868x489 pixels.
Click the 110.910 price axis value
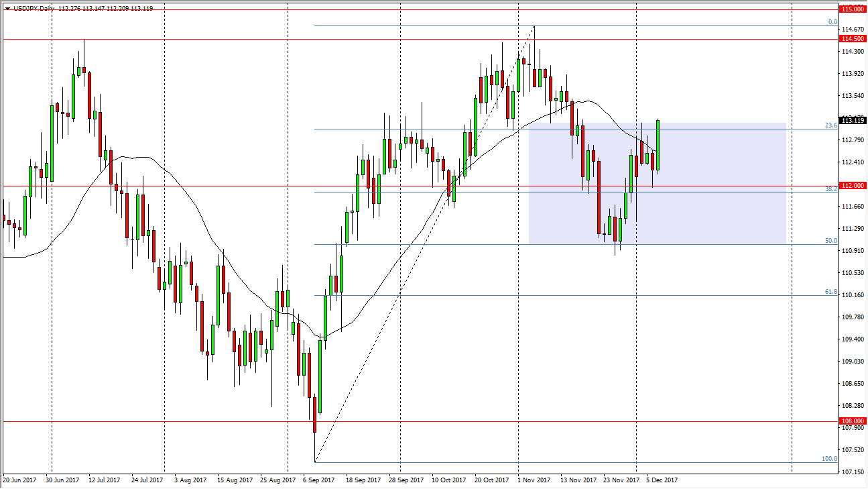tap(852, 251)
